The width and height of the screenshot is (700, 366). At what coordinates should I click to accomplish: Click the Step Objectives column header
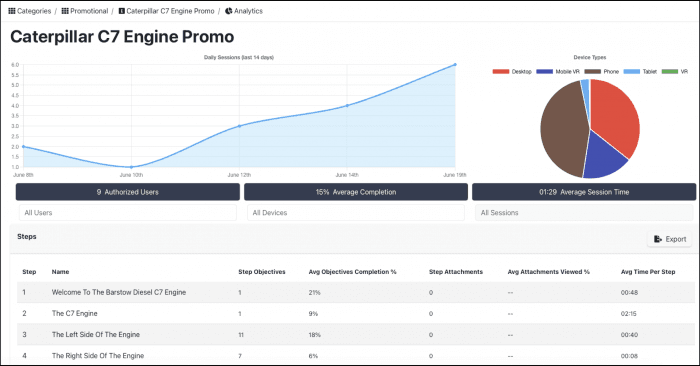click(x=262, y=272)
